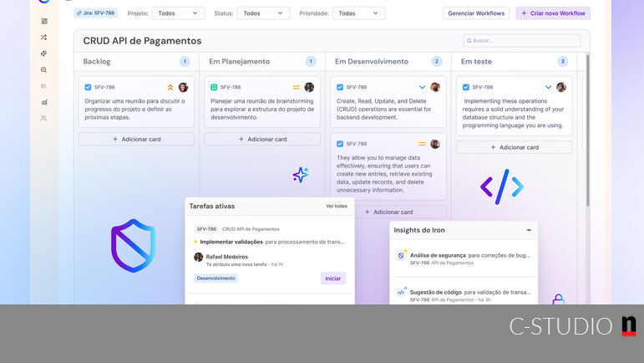The height and width of the screenshot is (363, 644).
Task: Open the Status filter dropdown
Action: pyautogui.click(x=263, y=13)
